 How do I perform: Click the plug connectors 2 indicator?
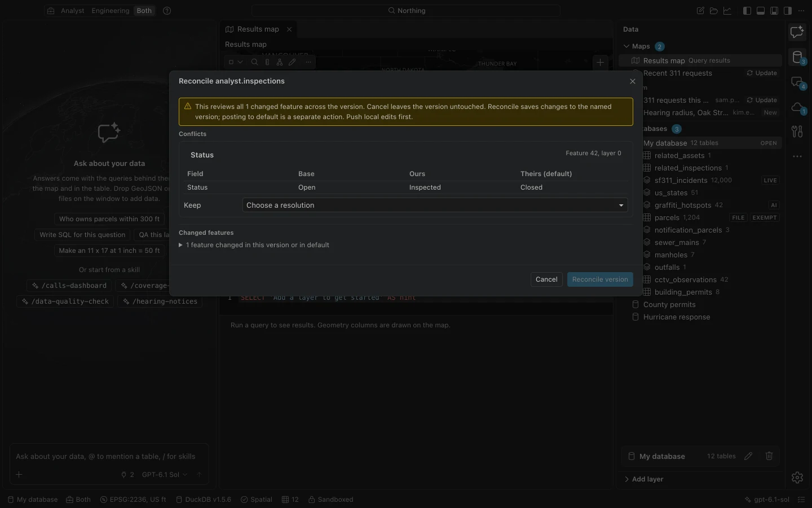coord(127,475)
